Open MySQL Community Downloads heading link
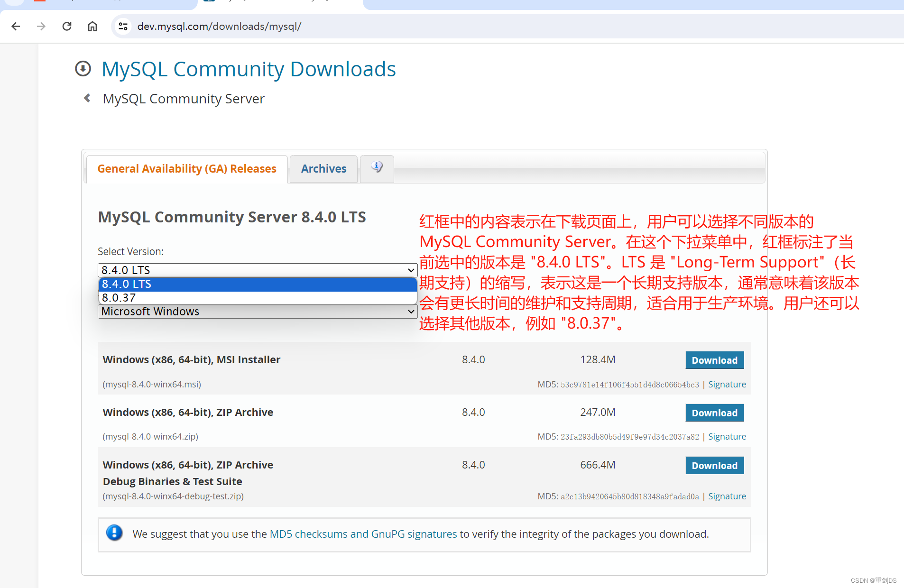This screenshot has width=904, height=588. tap(249, 69)
